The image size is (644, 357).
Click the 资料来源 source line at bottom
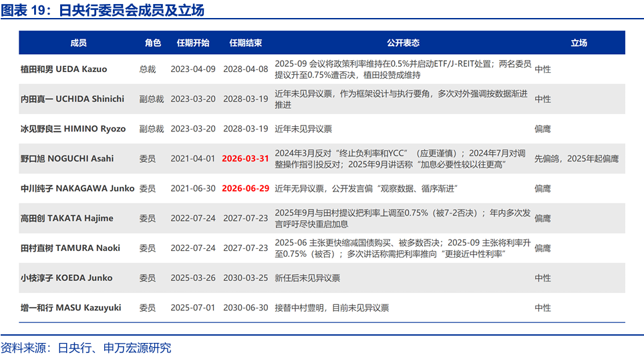[86, 348]
